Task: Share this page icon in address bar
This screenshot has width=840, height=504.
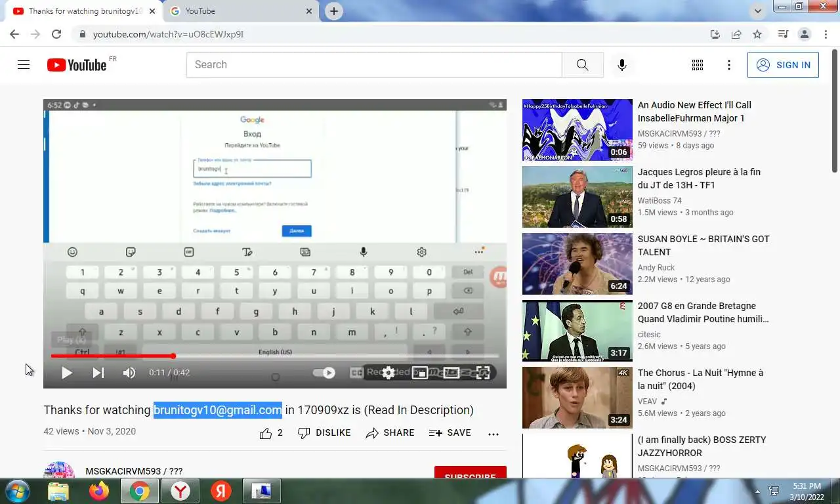Action: (736, 34)
